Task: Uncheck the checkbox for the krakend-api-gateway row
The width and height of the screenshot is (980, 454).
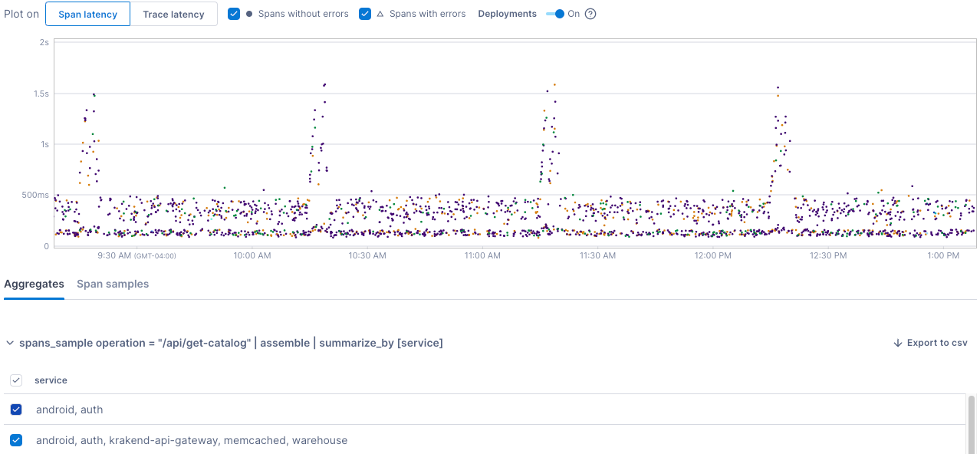Action: coord(16,440)
